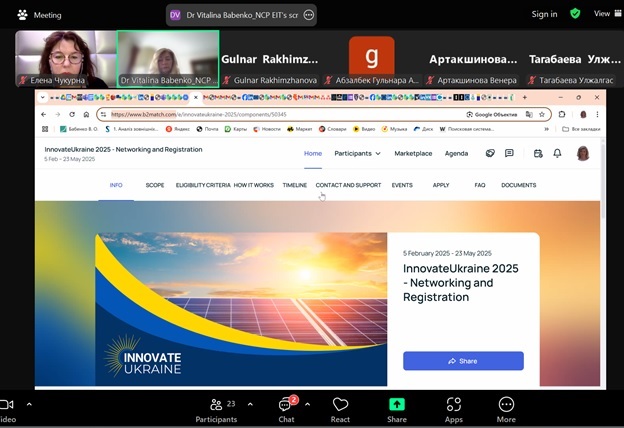Screen dimensions: 624x428
Task: Open the apps grid in bookmarks bar
Action: pos(45,129)
